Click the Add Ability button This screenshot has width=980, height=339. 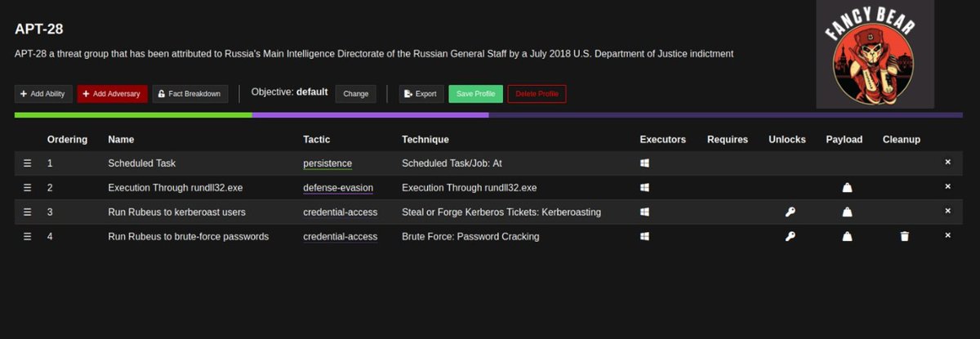click(43, 94)
